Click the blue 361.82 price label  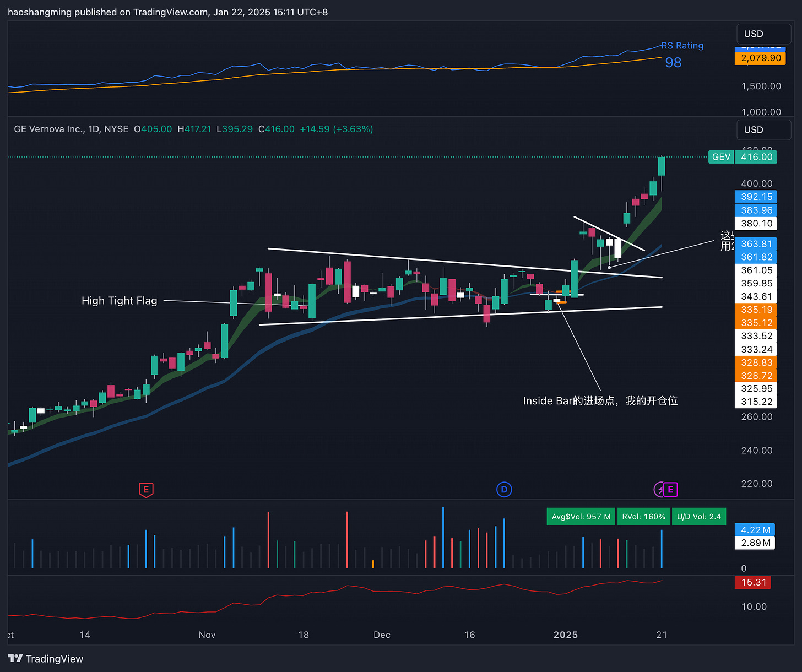click(x=756, y=257)
